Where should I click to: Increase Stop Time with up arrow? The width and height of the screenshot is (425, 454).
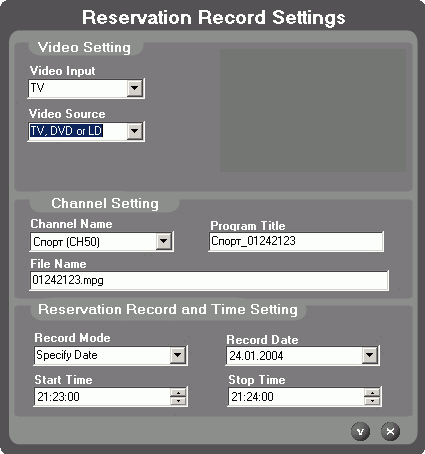(x=372, y=392)
